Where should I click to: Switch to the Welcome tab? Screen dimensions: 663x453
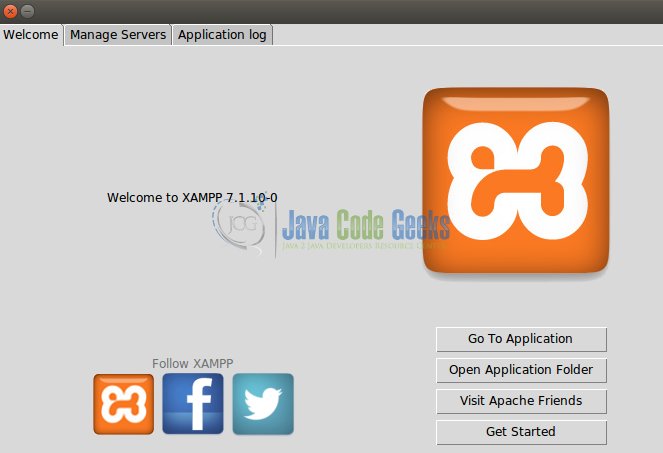(x=31, y=35)
